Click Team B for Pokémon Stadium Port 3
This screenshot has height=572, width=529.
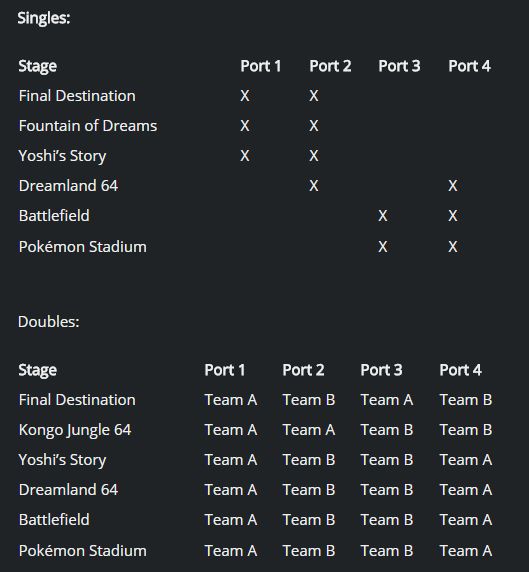(x=387, y=551)
